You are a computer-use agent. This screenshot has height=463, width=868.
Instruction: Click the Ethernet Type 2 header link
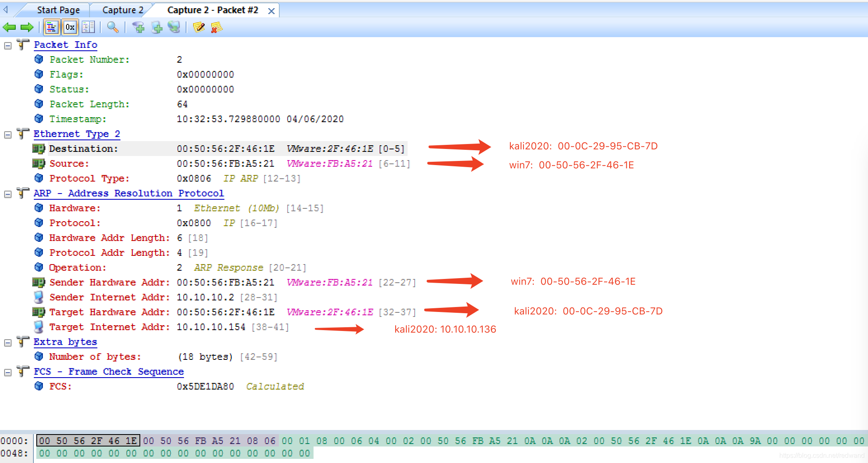tap(77, 134)
